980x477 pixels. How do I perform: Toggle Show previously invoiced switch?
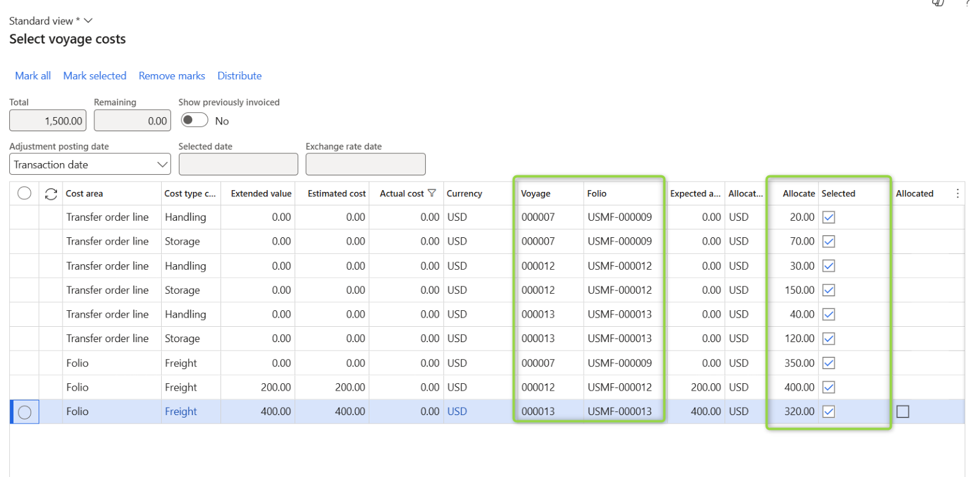(x=194, y=120)
